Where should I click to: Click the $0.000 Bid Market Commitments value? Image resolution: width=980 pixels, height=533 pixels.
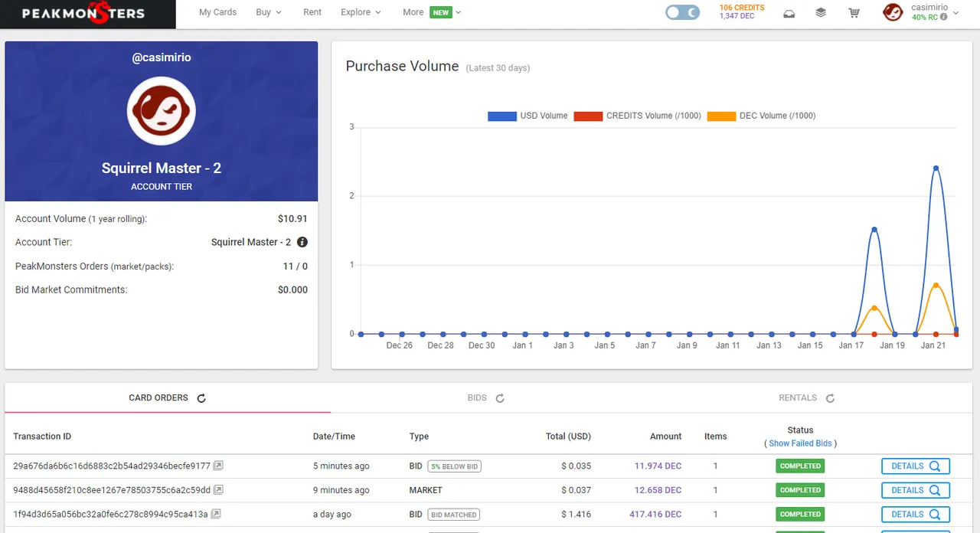(x=292, y=290)
